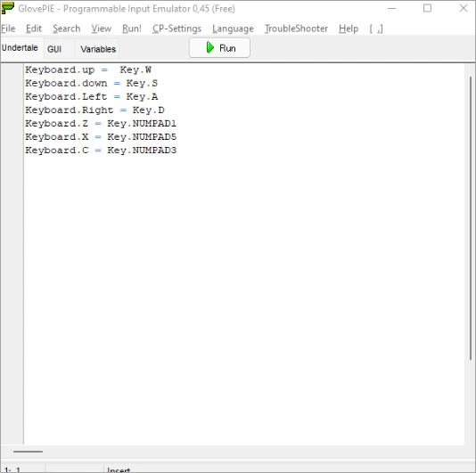476x473 pixels.
Task: Place cursor in Keyboard.up = Key.W line
Action: click(88, 69)
